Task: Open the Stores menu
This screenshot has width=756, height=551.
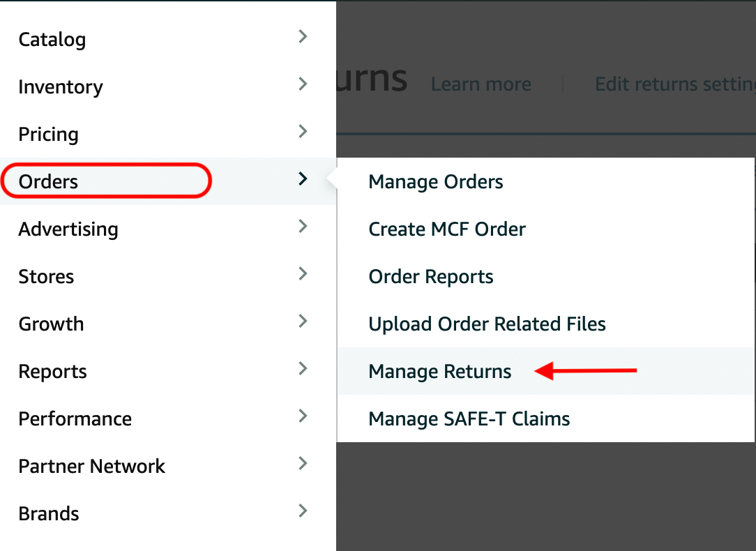Action: click(x=168, y=276)
